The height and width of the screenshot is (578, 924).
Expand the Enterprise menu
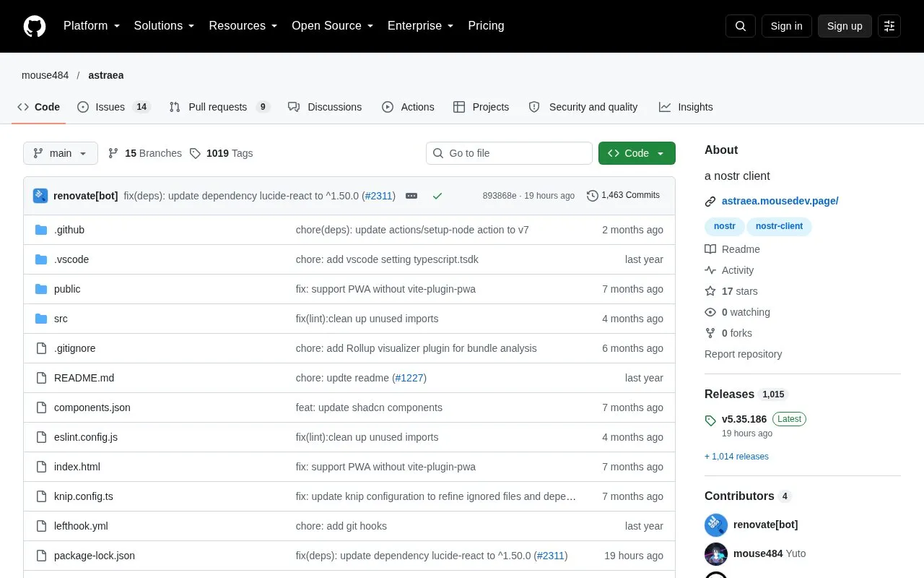pyautogui.click(x=421, y=26)
